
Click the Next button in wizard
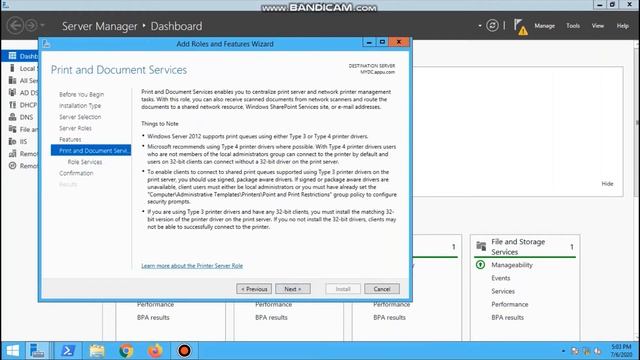coord(293,289)
